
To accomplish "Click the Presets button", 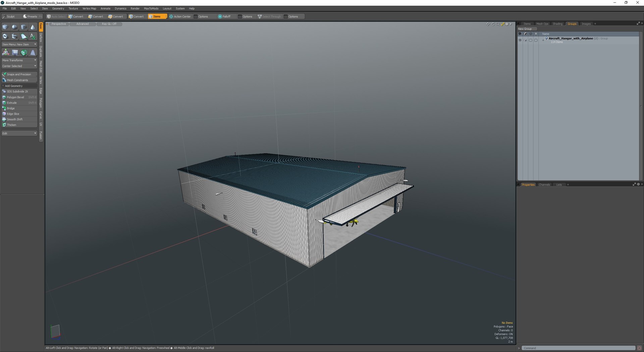I will pyautogui.click(x=32, y=16).
